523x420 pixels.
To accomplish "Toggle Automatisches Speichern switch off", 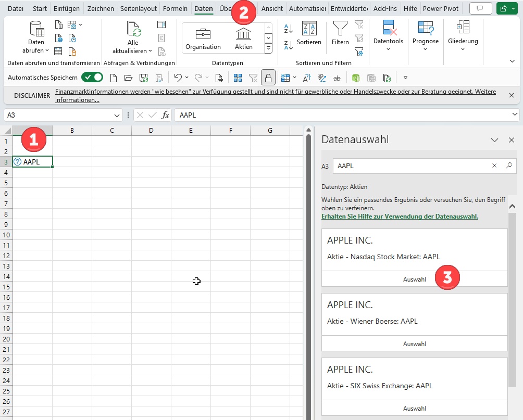I will pyautogui.click(x=92, y=78).
